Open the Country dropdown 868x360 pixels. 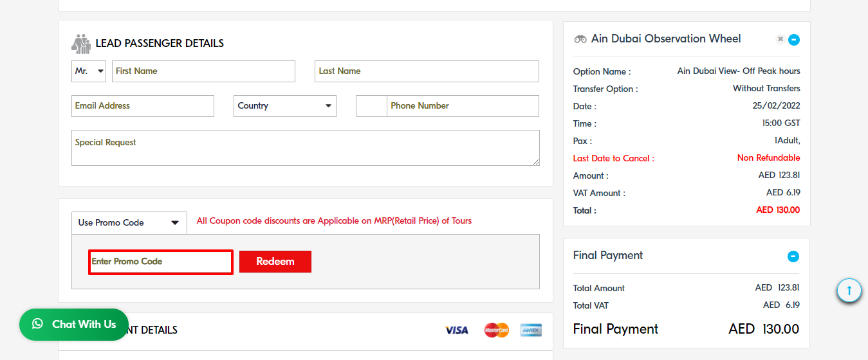coord(285,106)
